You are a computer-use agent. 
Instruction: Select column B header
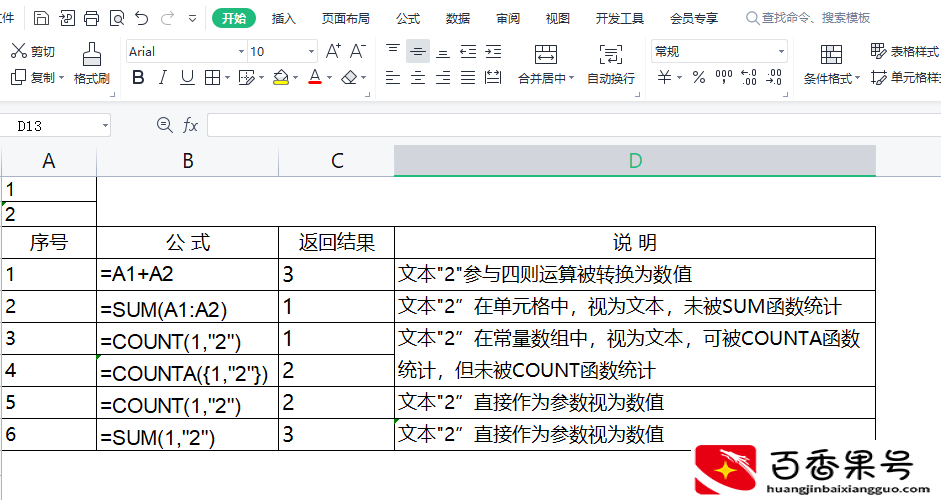[x=187, y=161]
